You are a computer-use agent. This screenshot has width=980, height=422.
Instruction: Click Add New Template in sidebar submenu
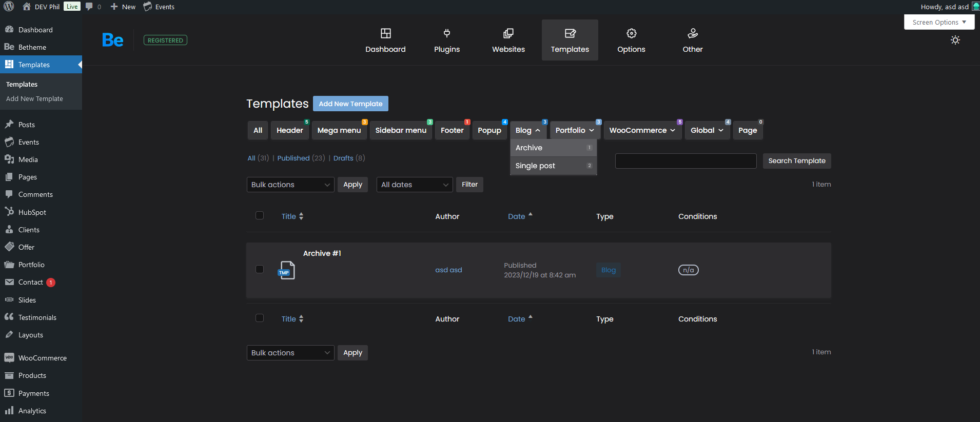pos(34,98)
